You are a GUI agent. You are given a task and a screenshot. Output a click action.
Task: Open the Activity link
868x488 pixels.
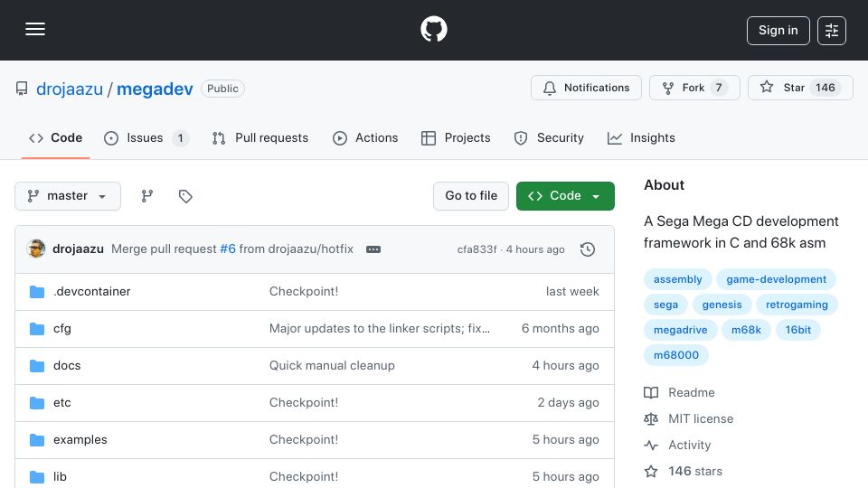[x=677, y=446]
